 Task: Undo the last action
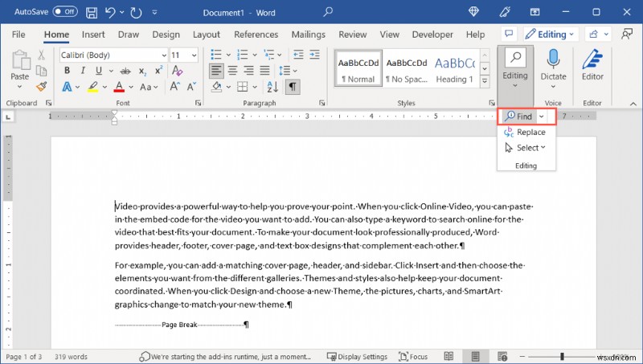pyautogui.click(x=110, y=12)
